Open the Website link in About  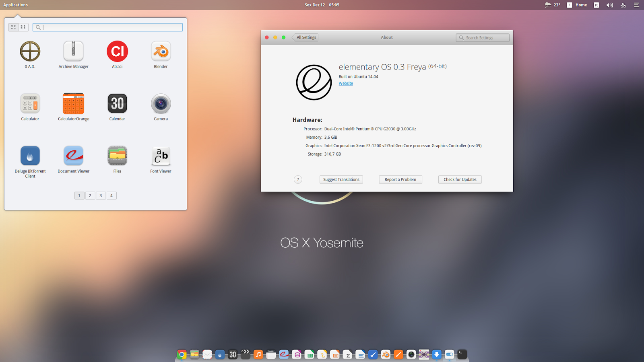click(x=346, y=83)
